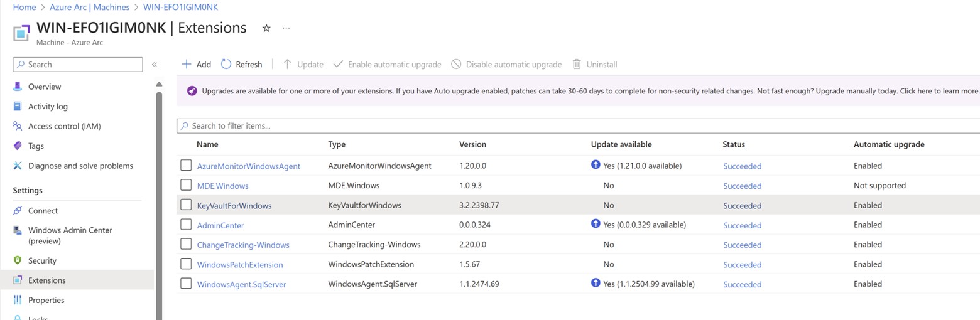This screenshot has height=320, width=980.
Task: Open Access control (IAM) in sidebar
Action: 64,126
